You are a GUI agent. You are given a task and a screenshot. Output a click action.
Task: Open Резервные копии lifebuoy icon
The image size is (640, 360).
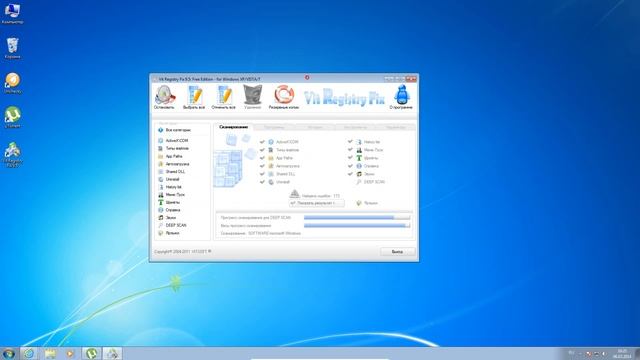(x=284, y=97)
